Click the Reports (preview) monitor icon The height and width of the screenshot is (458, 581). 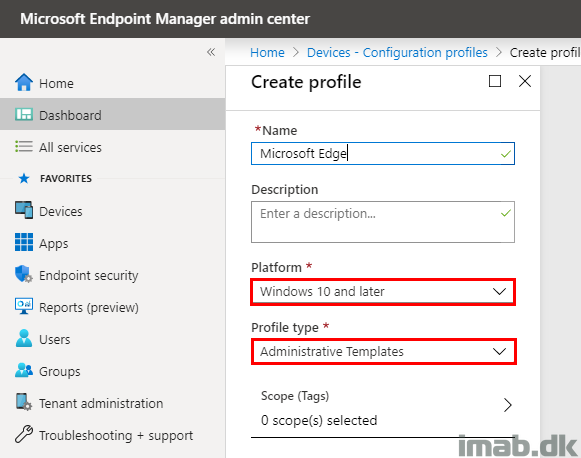24,306
